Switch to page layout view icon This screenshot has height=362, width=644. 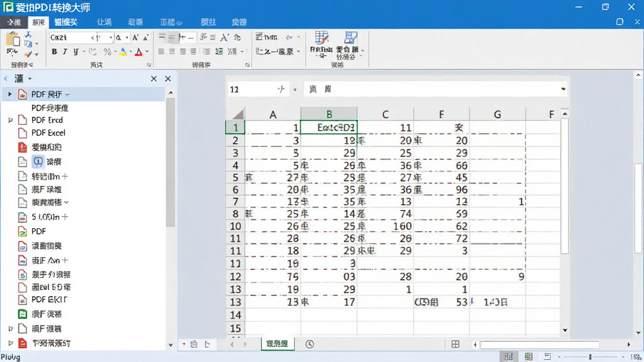click(x=528, y=356)
